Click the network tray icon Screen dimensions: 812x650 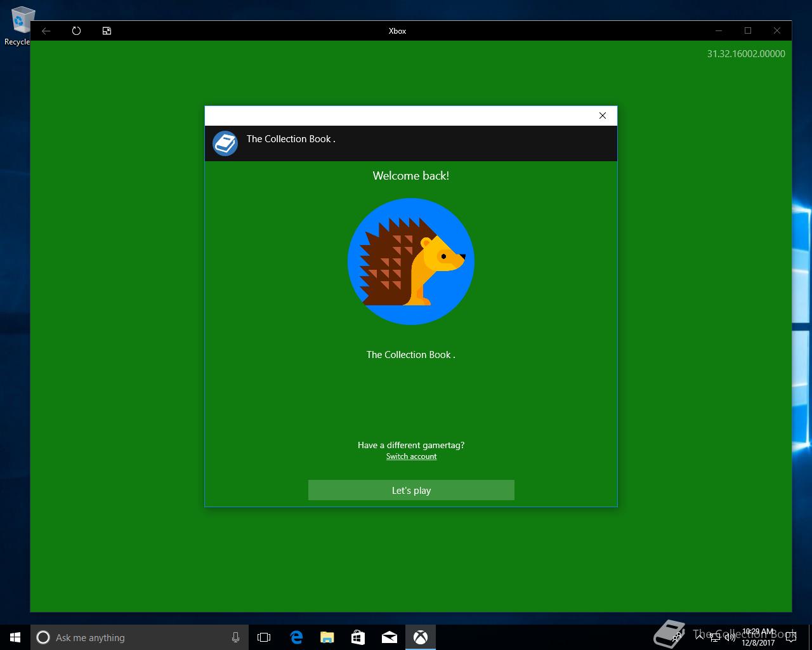pos(714,637)
